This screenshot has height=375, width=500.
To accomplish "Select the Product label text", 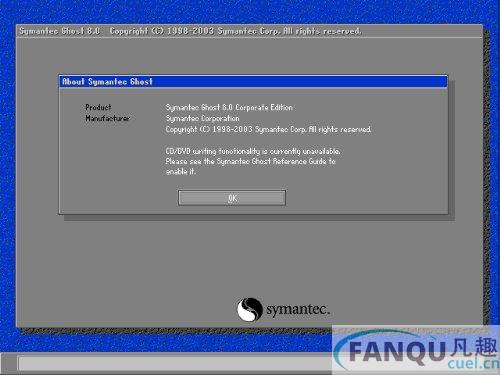I will click(98, 107).
